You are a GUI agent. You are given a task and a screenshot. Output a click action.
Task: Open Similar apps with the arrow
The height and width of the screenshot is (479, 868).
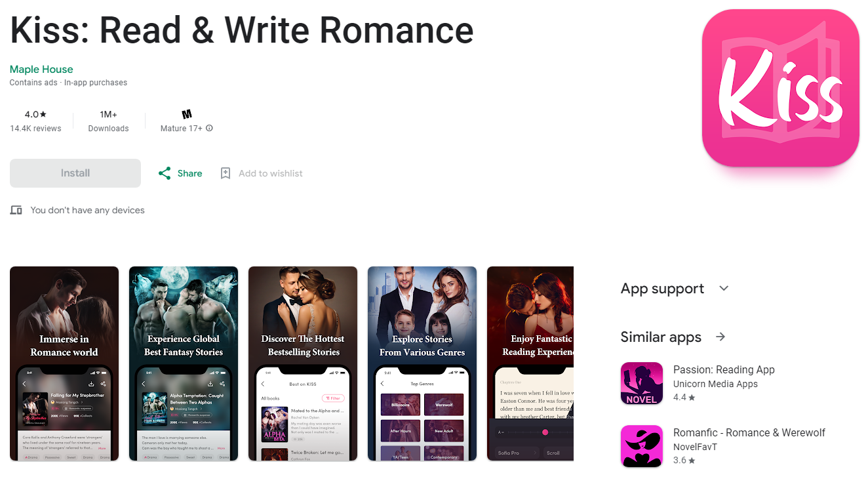pos(720,337)
